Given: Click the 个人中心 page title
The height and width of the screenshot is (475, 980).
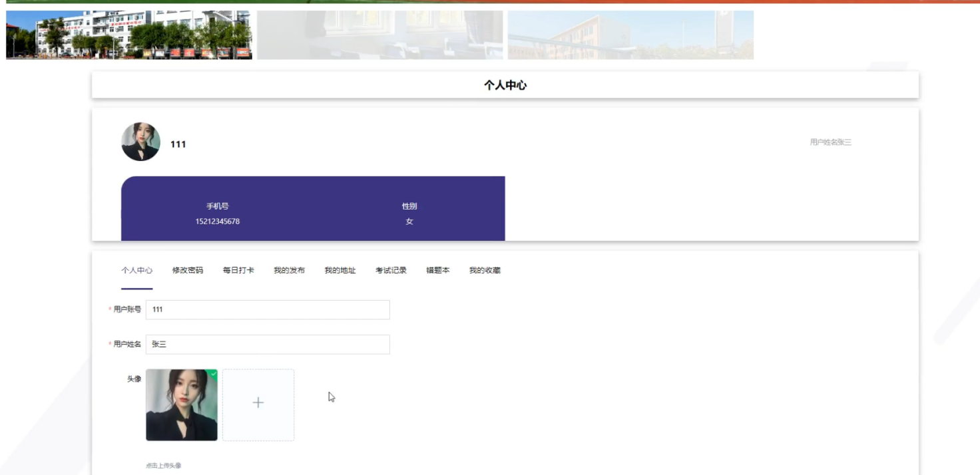Looking at the screenshot, I should coord(505,85).
